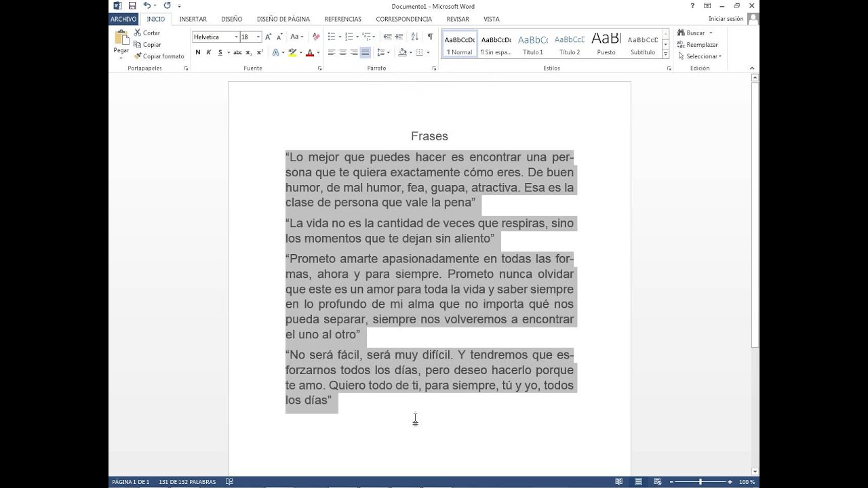
Task: Toggle underline (S) formatting
Action: click(220, 52)
